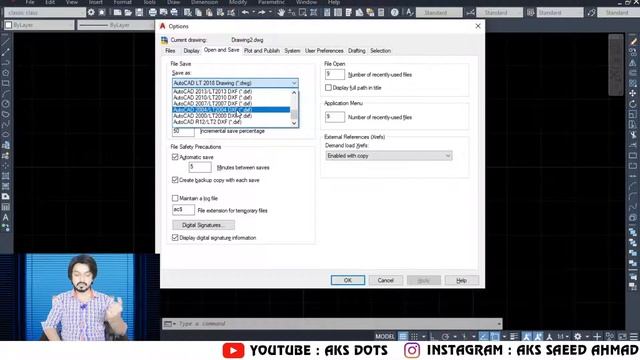
Task: Click the Help question mark toolbar icon
Action: coord(394,13)
